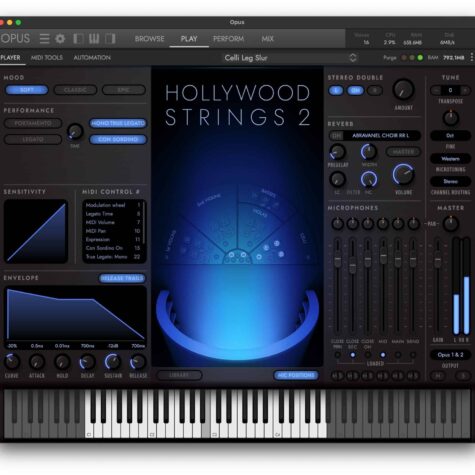
Task: Click the Library button below the stage
Action: click(x=179, y=375)
